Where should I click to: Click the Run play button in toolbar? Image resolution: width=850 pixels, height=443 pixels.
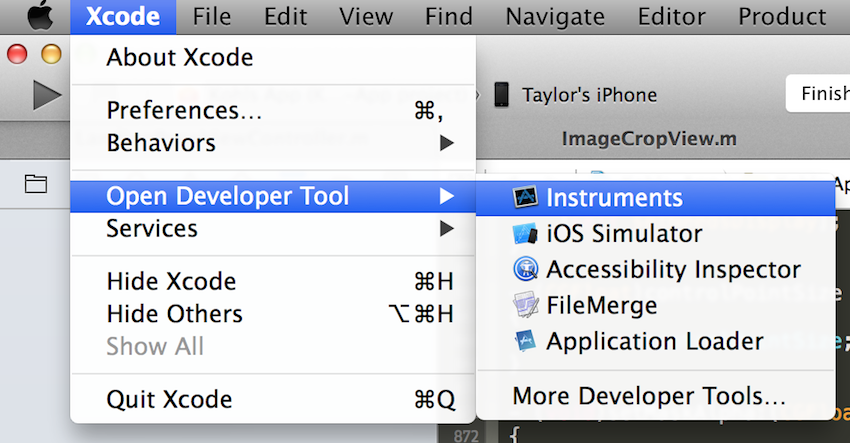pyautogui.click(x=47, y=95)
